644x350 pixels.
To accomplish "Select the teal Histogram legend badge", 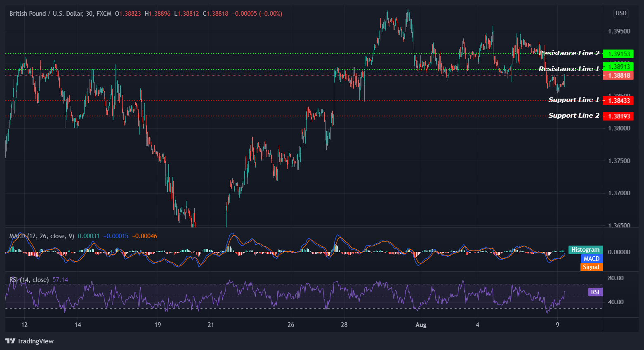I will pos(585,250).
